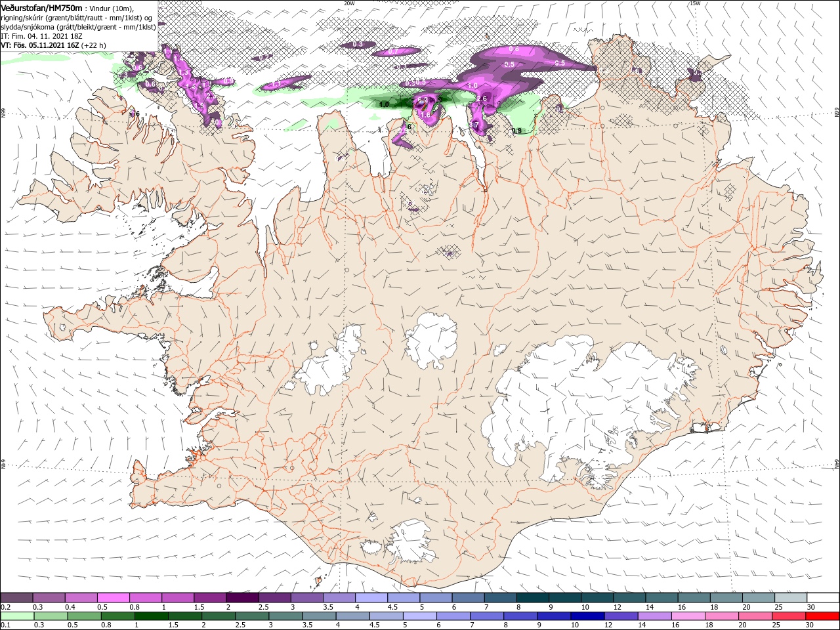Pick the medium blue 8 swatch in lower legend
The image size is (840, 630).
[520, 616]
